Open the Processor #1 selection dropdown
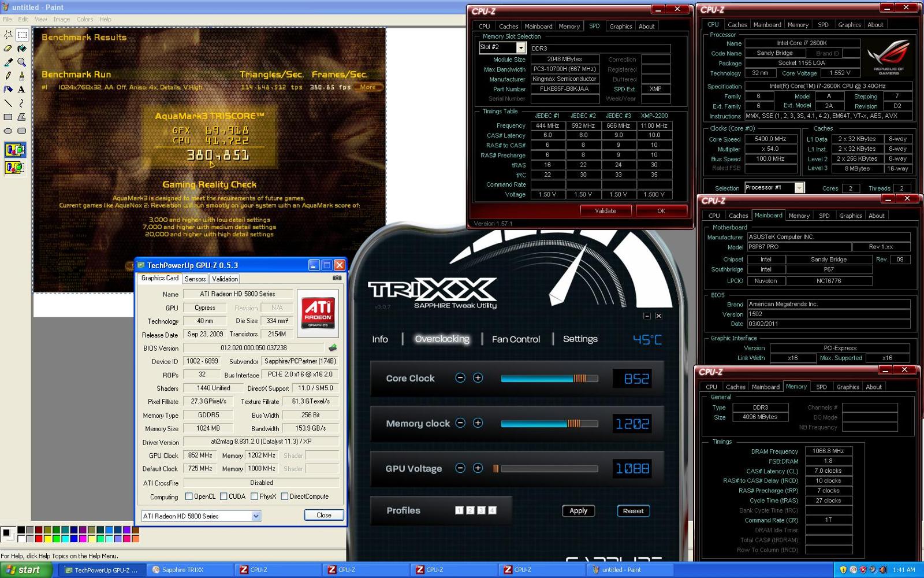Image resolution: width=924 pixels, height=578 pixels. point(799,188)
